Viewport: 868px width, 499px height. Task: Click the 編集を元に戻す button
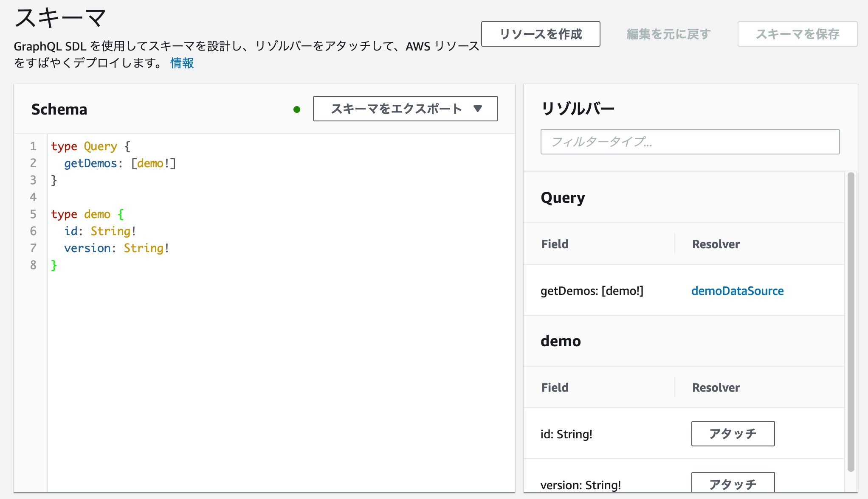pyautogui.click(x=667, y=34)
